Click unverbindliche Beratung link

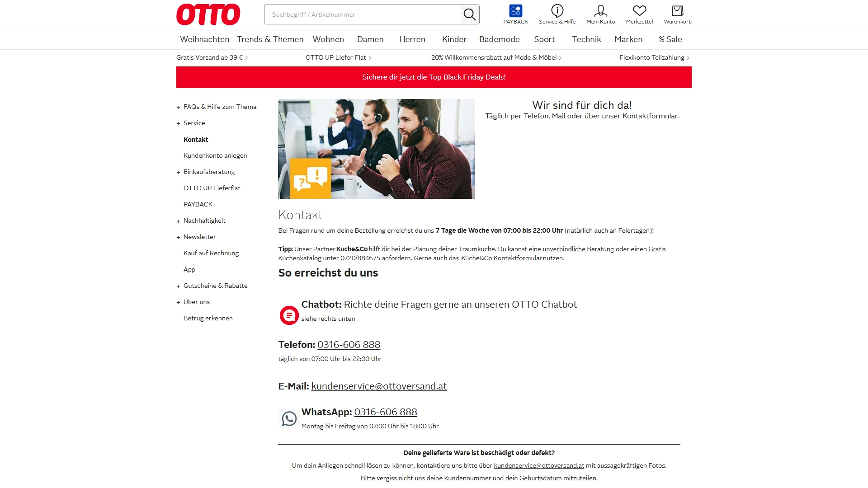click(x=578, y=249)
